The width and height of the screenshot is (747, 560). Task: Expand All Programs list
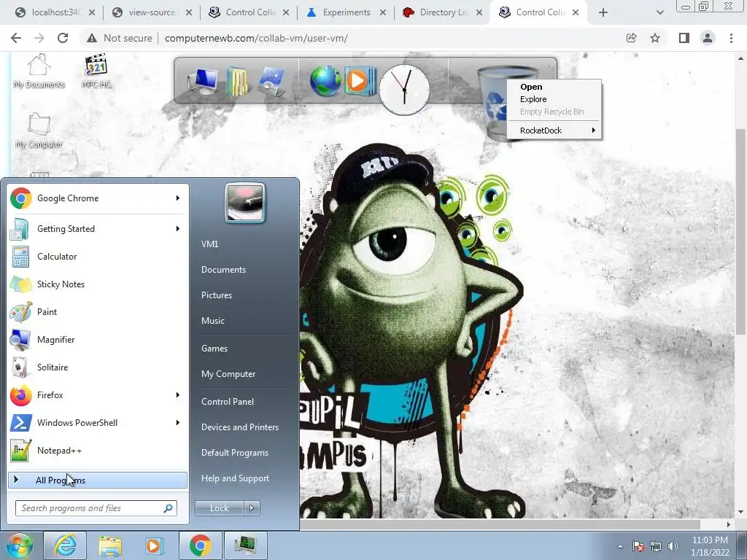(x=97, y=480)
